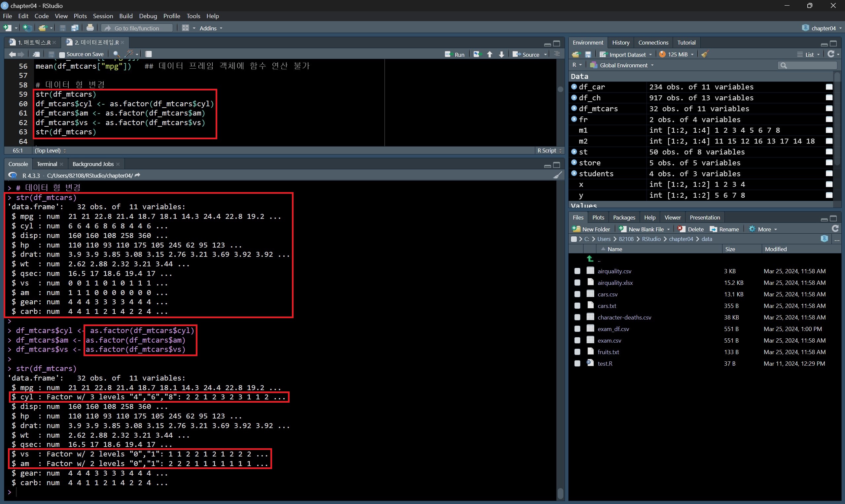Viewport: 845px width, 504px height.
Task: Click the print current file icon
Action: (90, 28)
